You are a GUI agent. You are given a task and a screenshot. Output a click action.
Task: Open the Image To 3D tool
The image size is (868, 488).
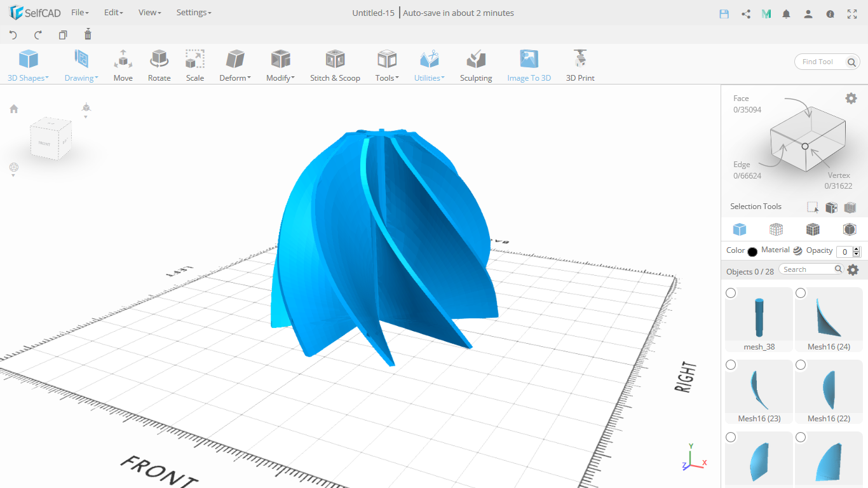point(529,66)
